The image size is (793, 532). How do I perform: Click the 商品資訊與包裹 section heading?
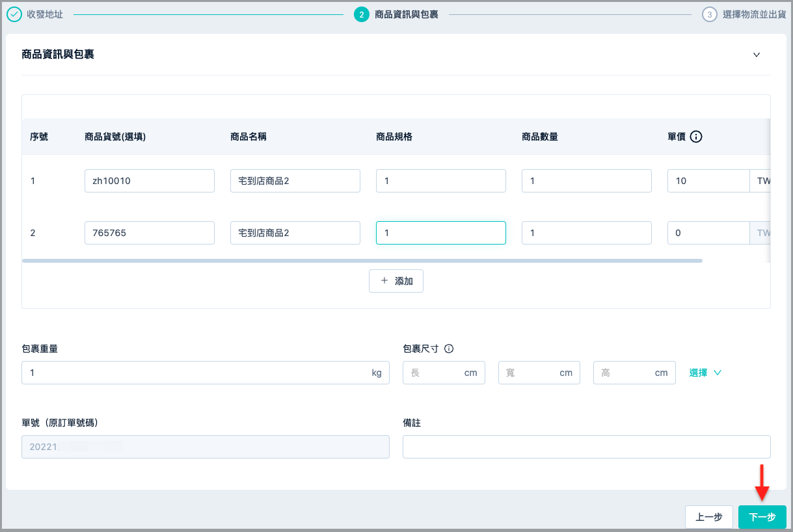(58, 55)
